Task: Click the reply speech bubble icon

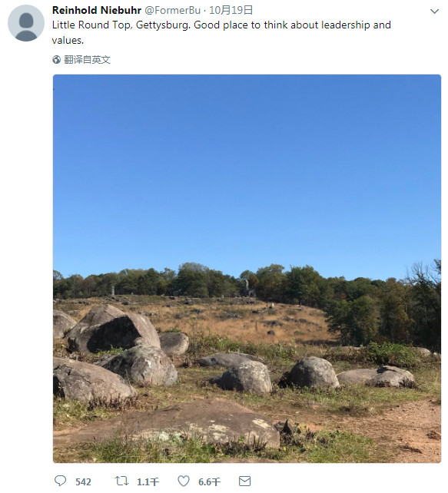Action: (61, 481)
